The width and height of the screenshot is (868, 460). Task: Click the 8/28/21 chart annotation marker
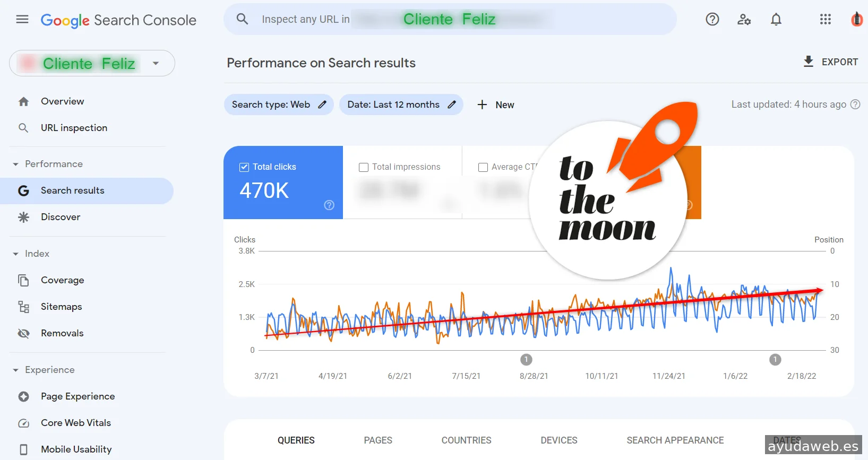click(526, 360)
